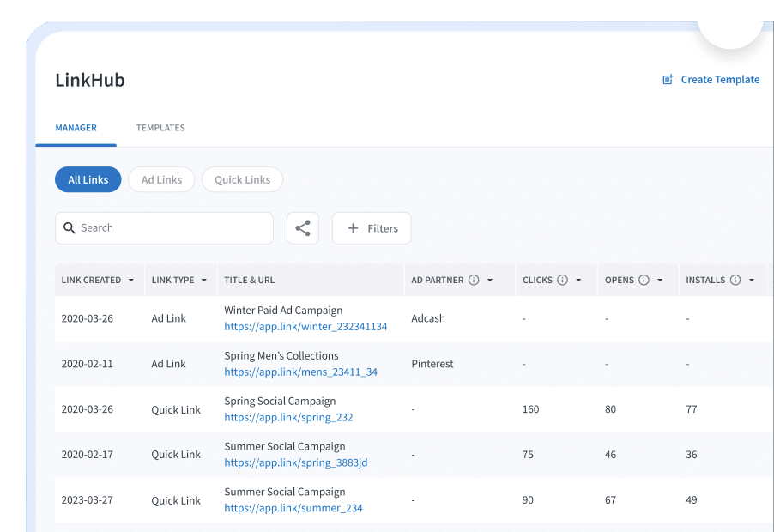Switch to the Manager tab

(76, 128)
